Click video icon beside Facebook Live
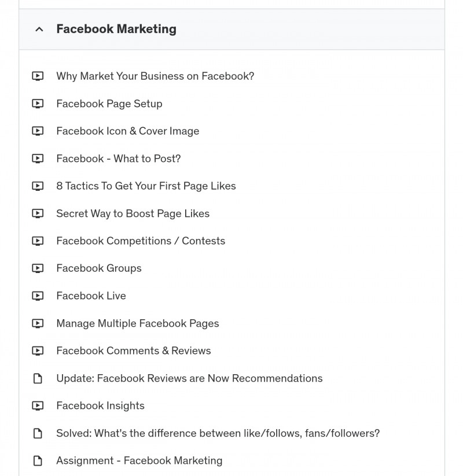Screen dimensions: 463x476 [38, 296]
